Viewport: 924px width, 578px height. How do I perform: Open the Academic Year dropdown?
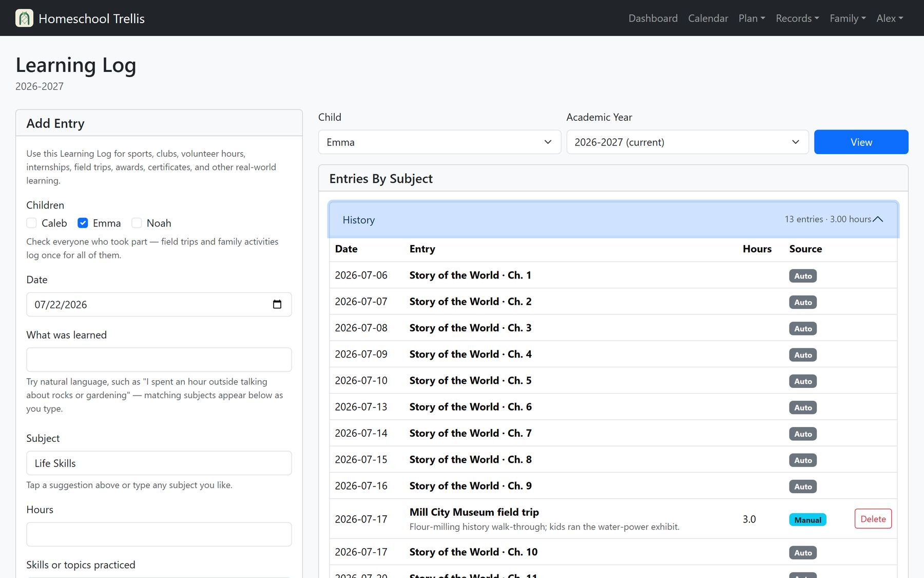tap(687, 142)
